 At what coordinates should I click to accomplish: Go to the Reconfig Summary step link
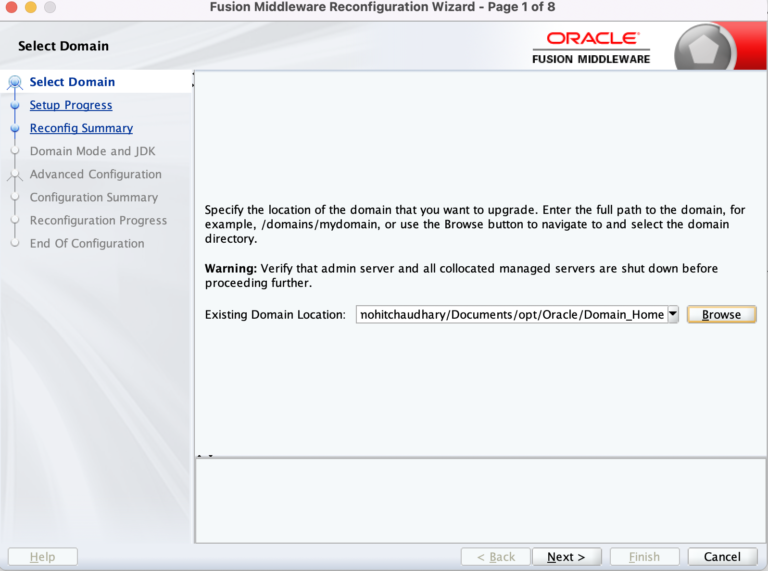pyautogui.click(x=81, y=128)
